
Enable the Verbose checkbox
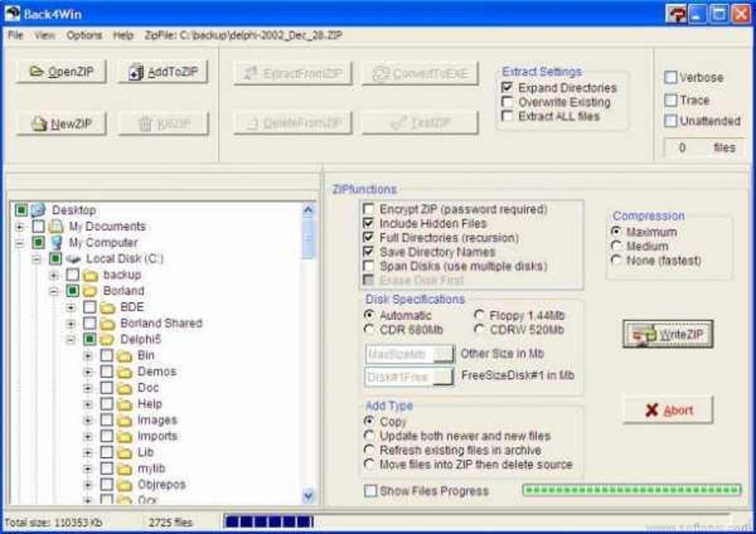click(671, 77)
